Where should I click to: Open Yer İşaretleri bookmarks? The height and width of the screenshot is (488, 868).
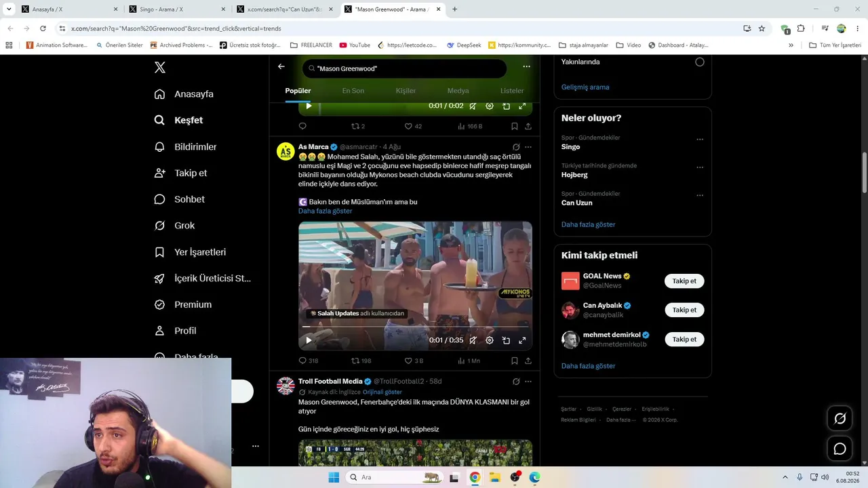[x=190, y=252]
